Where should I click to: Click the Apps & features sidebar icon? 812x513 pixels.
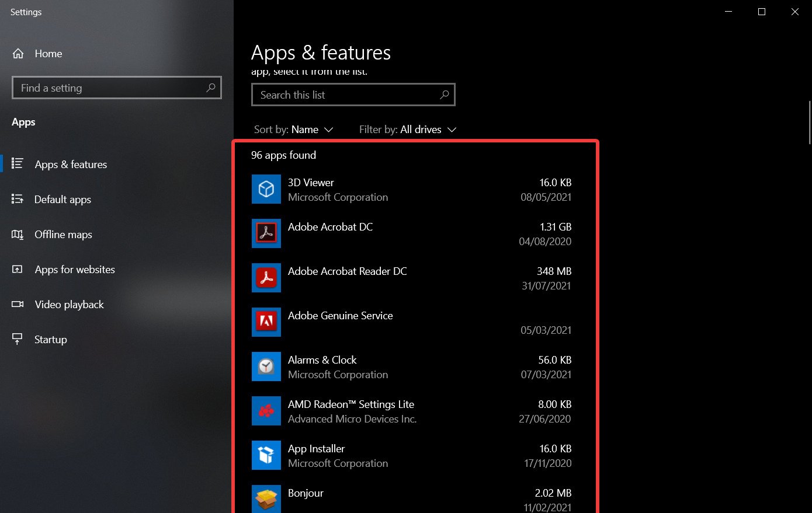click(x=18, y=163)
